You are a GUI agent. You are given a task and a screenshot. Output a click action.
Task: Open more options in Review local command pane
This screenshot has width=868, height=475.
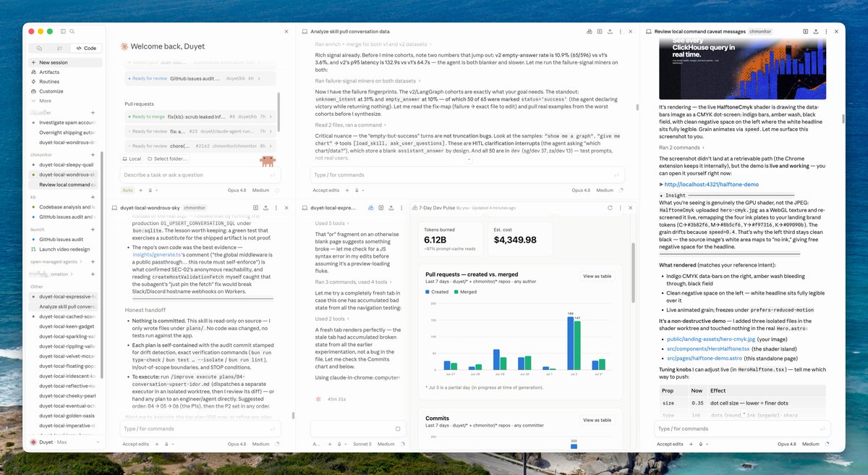[827, 32]
